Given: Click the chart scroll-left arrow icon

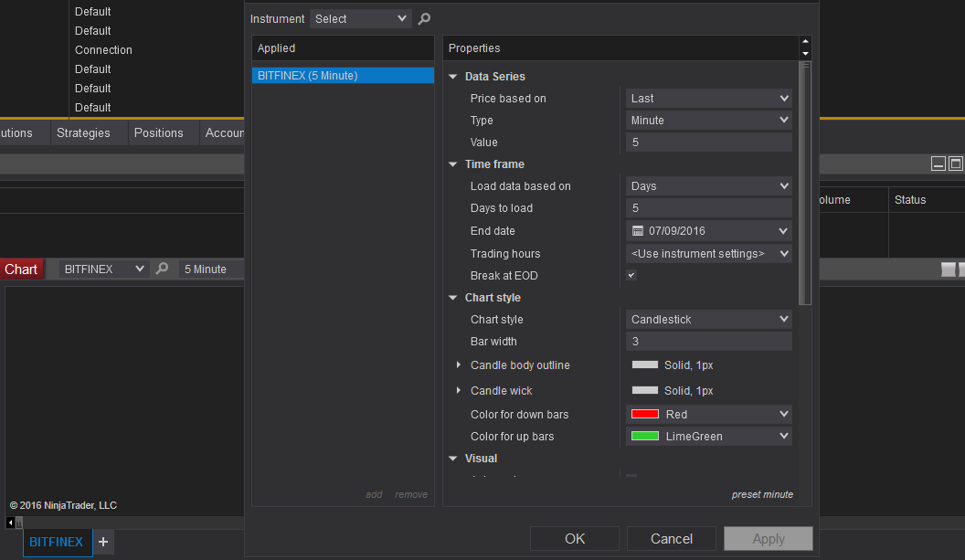Looking at the screenshot, I should (10, 523).
